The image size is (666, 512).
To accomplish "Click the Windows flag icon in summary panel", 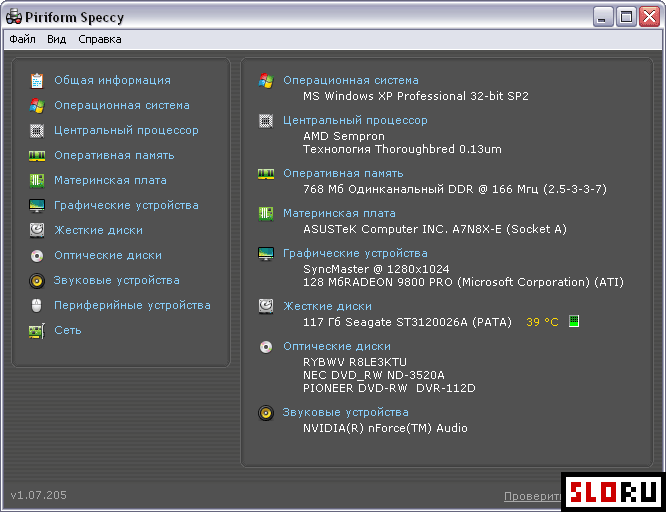I will 266,80.
